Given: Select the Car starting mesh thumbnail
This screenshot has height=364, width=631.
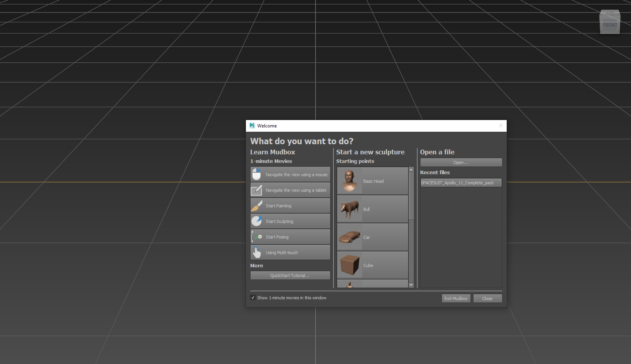Looking at the screenshot, I should pos(350,237).
